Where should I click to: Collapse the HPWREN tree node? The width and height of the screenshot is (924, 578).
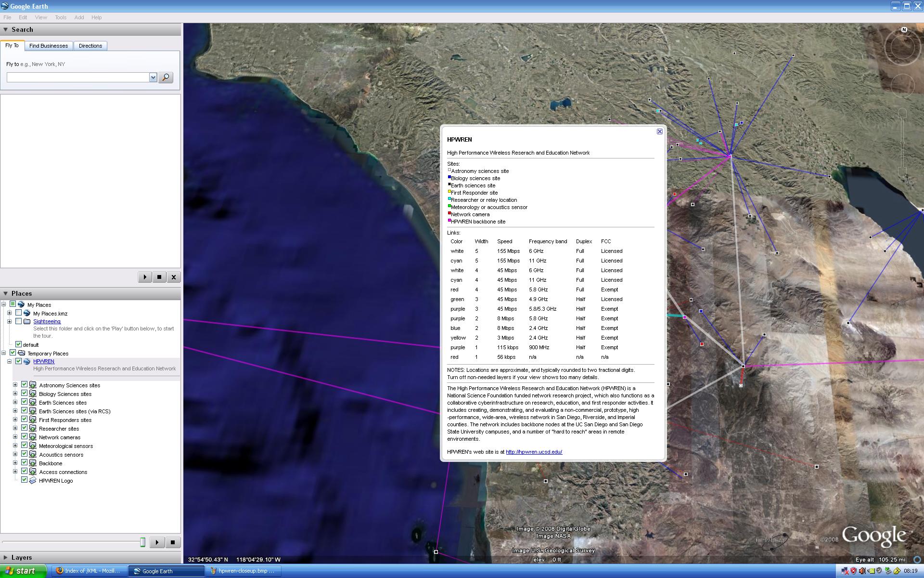(x=9, y=361)
